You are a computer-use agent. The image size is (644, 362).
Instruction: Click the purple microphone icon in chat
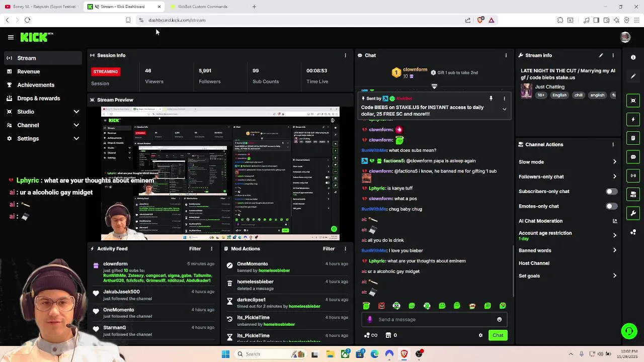point(370,319)
